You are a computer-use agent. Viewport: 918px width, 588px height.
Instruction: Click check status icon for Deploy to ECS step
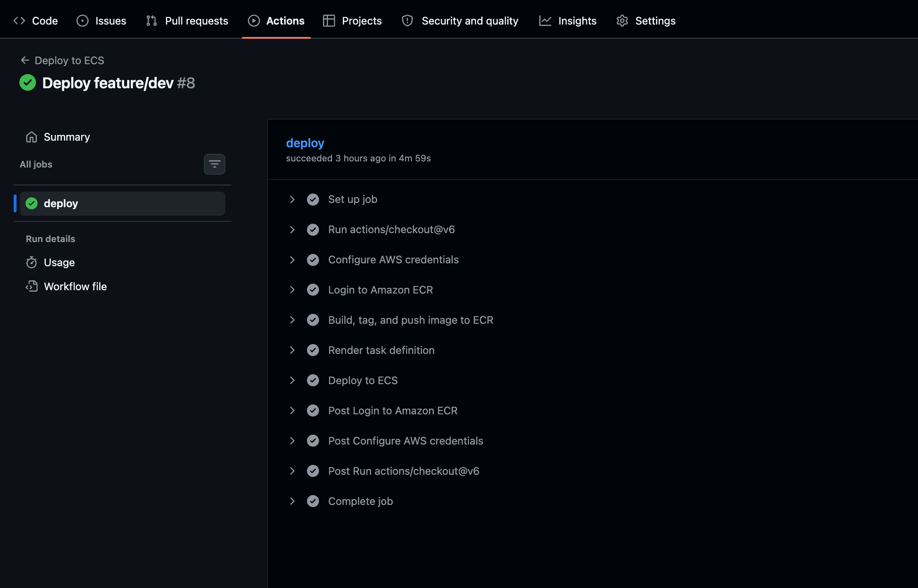click(313, 380)
